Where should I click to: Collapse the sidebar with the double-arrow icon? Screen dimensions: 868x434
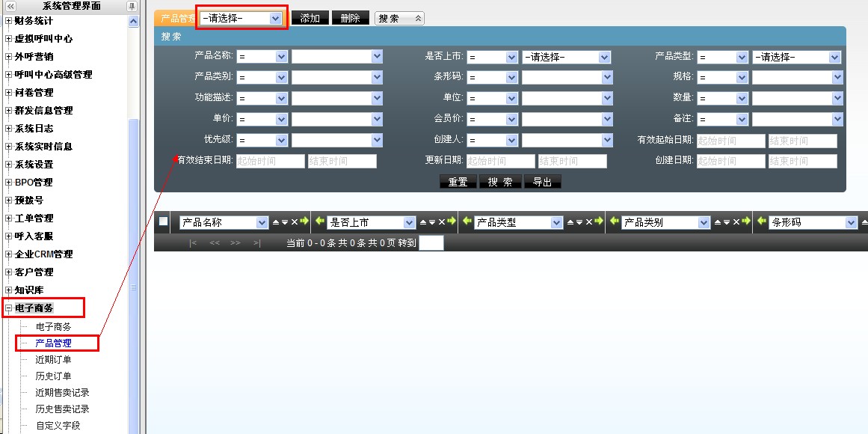pos(10,7)
